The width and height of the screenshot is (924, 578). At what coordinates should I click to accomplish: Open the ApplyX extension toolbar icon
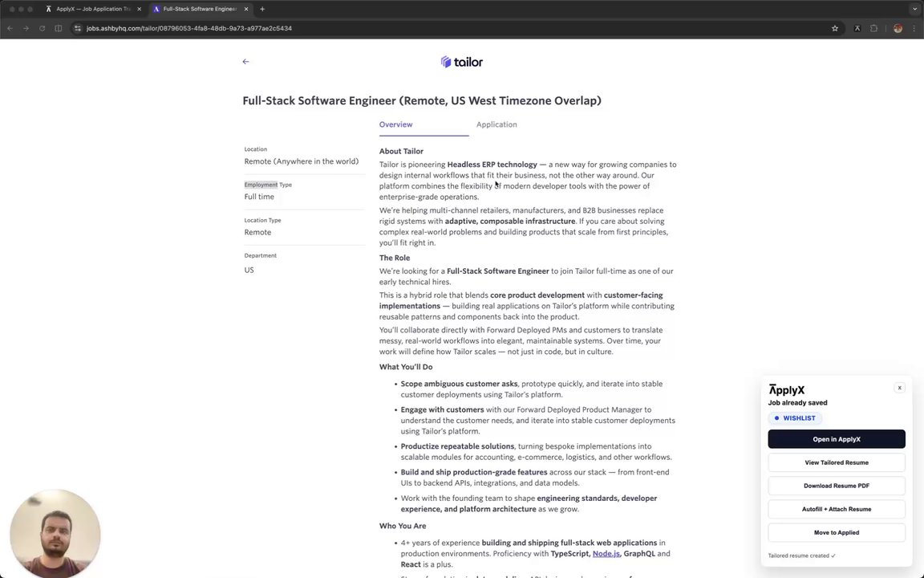point(857,28)
